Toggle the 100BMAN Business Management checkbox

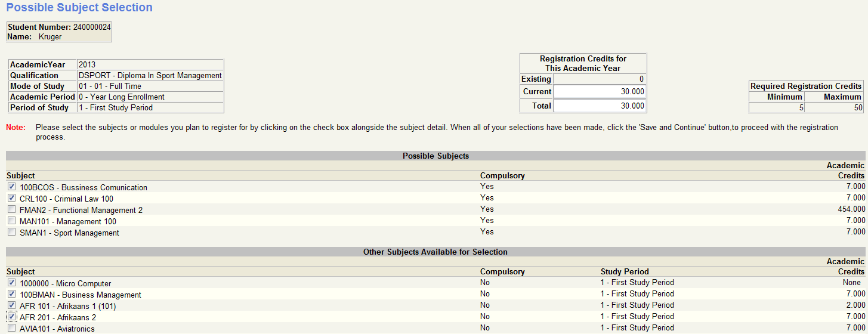pyautogui.click(x=11, y=294)
